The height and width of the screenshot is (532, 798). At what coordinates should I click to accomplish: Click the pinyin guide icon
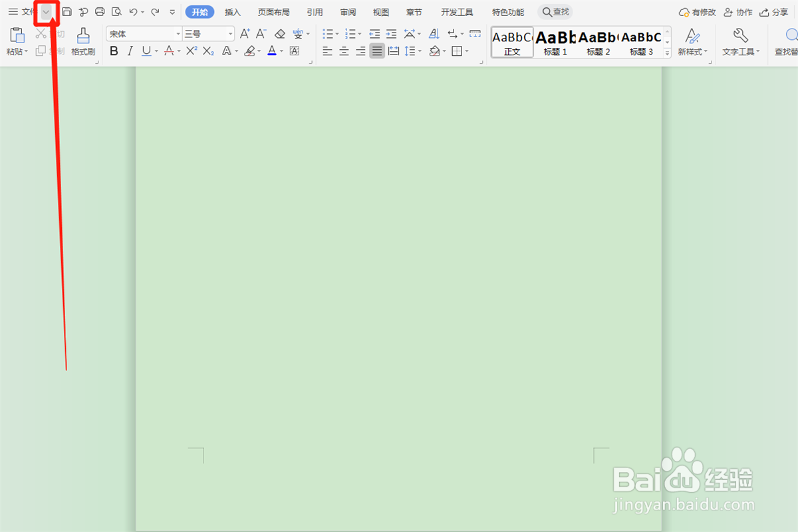[x=299, y=34]
